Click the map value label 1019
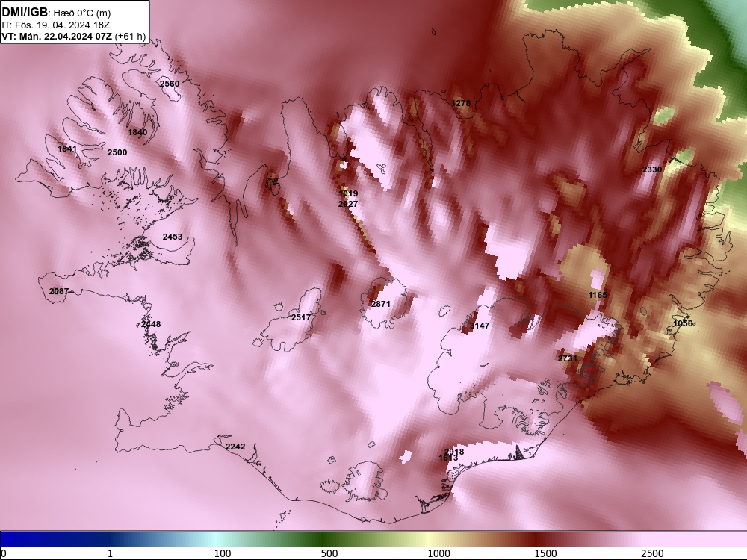The width and height of the screenshot is (747, 560). coord(348,193)
